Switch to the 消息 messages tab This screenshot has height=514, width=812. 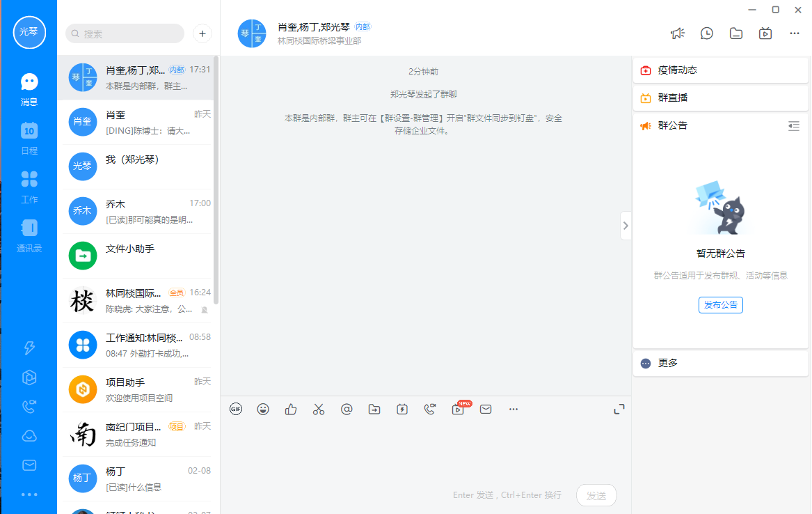[x=29, y=89]
